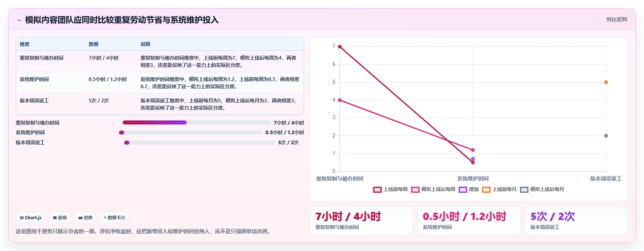
Task: Click the 7小时 / 4小时 stat card
Action: tap(361, 220)
